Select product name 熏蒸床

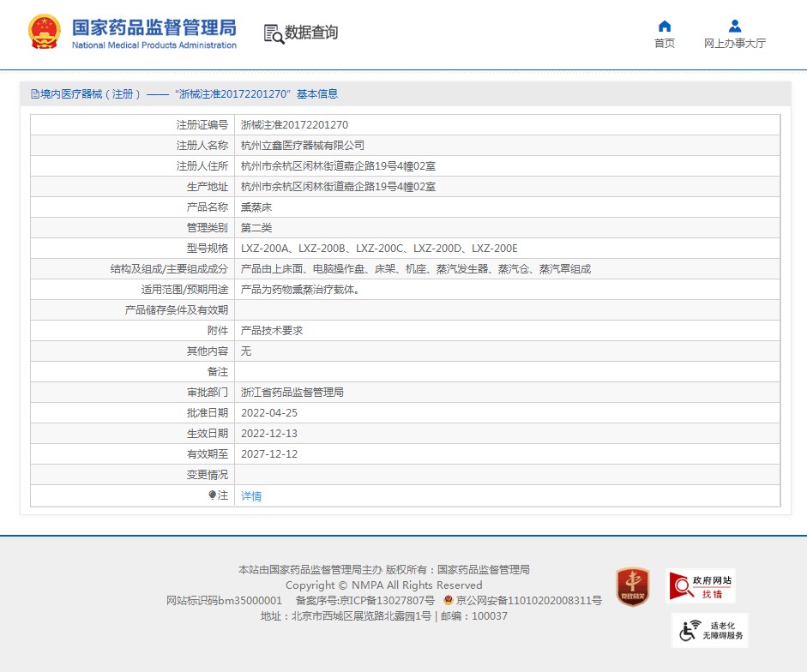coord(256,207)
